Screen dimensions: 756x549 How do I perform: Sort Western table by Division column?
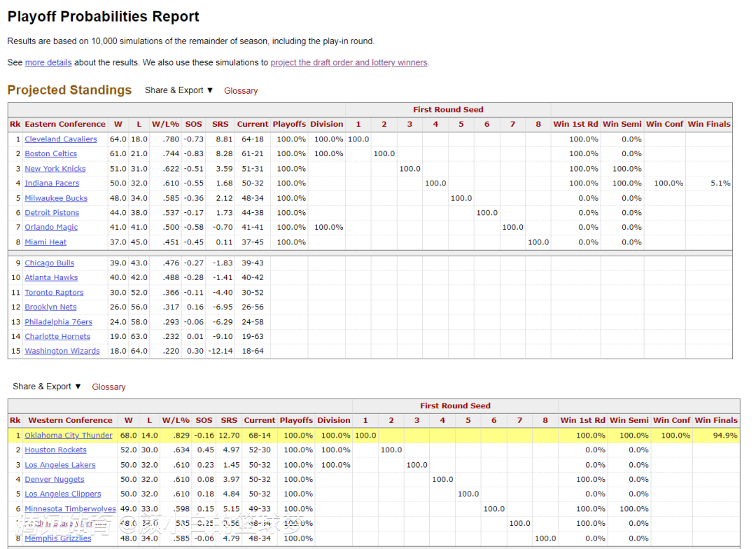pyautogui.click(x=334, y=420)
